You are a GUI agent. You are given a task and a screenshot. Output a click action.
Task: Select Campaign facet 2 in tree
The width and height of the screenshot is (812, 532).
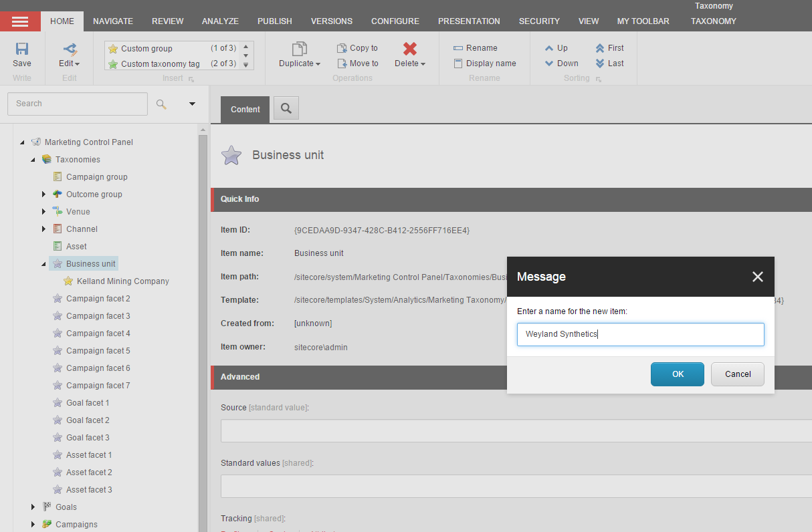pos(98,299)
